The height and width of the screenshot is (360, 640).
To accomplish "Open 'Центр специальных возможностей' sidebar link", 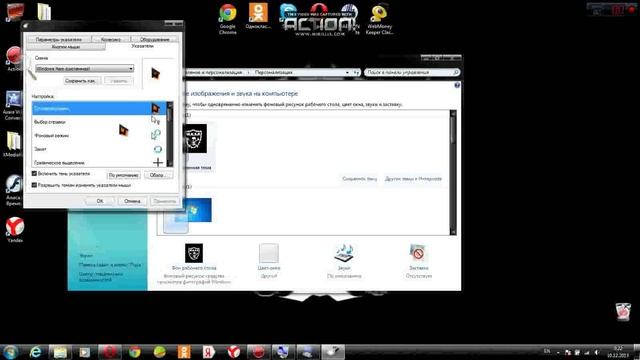I will pyautogui.click(x=101, y=277).
